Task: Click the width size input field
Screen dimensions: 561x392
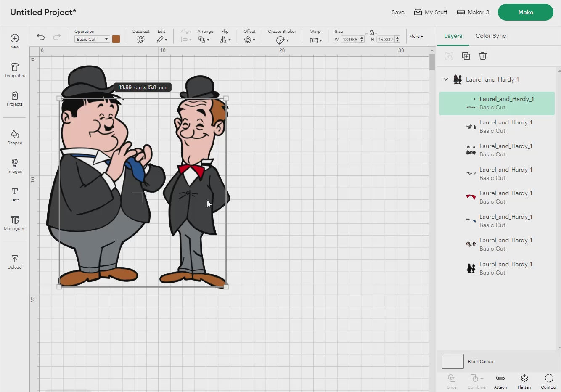Action: point(350,40)
